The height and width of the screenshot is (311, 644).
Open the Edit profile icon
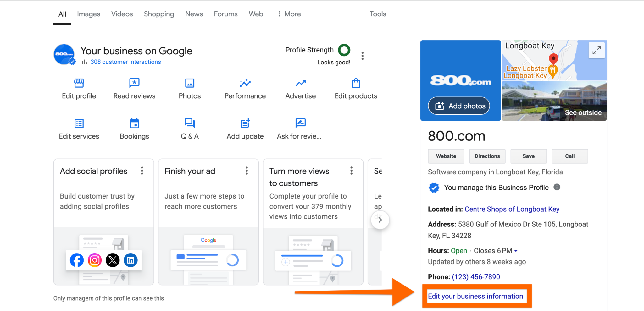click(x=79, y=83)
